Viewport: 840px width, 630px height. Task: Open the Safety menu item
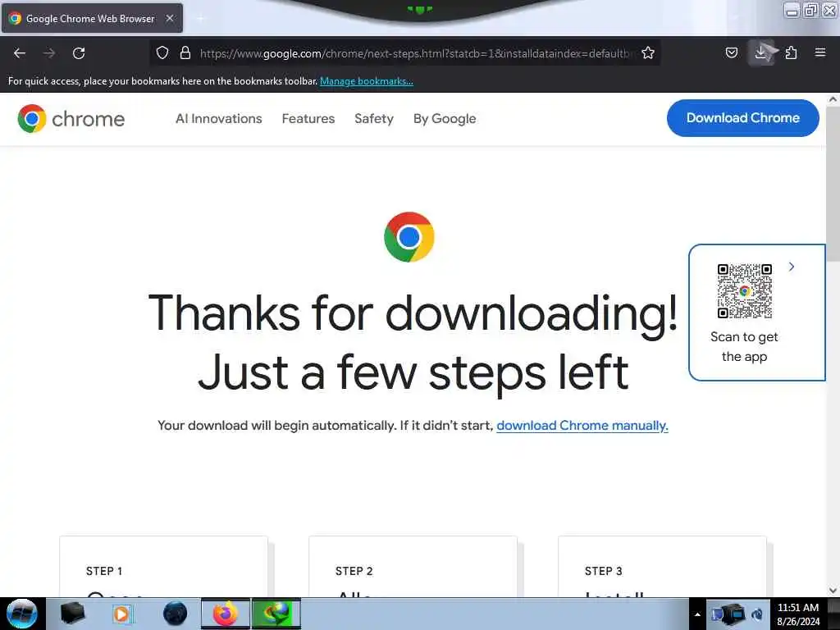[x=374, y=118]
